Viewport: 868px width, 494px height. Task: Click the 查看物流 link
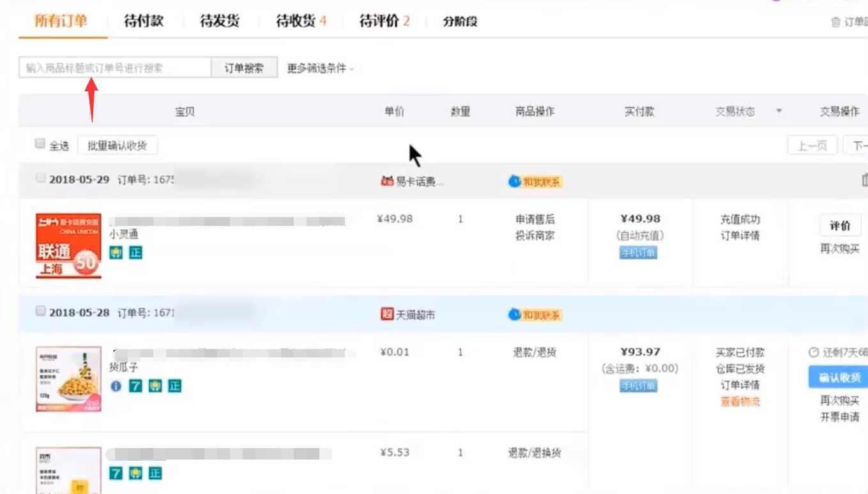pos(740,402)
